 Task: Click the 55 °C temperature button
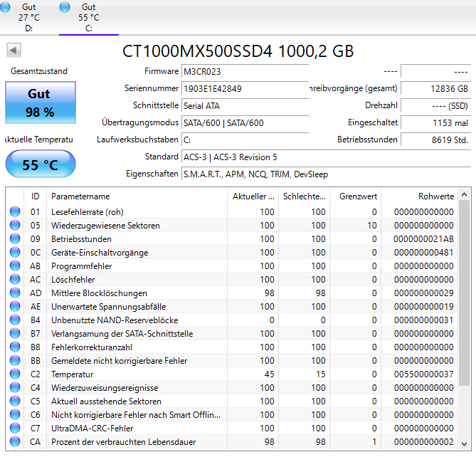[x=41, y=164]
